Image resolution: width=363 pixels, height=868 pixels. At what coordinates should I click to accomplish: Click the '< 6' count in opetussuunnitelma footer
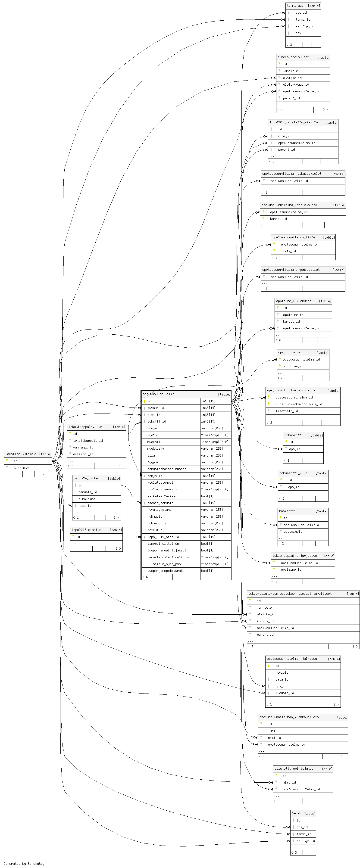point(145,577)
